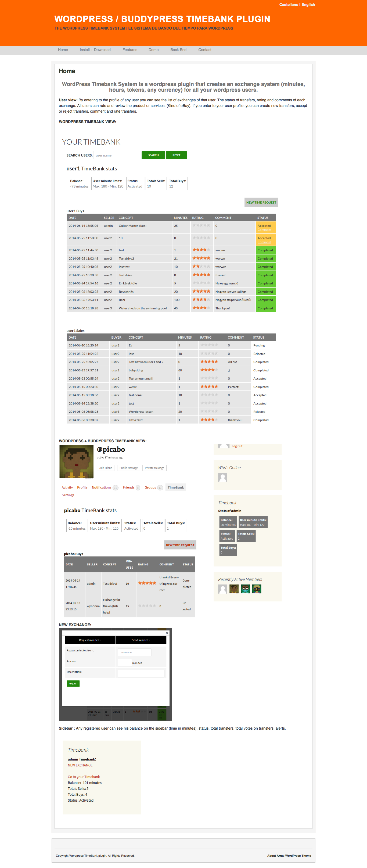Open the Install + Download menu item
The width and height of the screenshot is (367, 868).
95,50
